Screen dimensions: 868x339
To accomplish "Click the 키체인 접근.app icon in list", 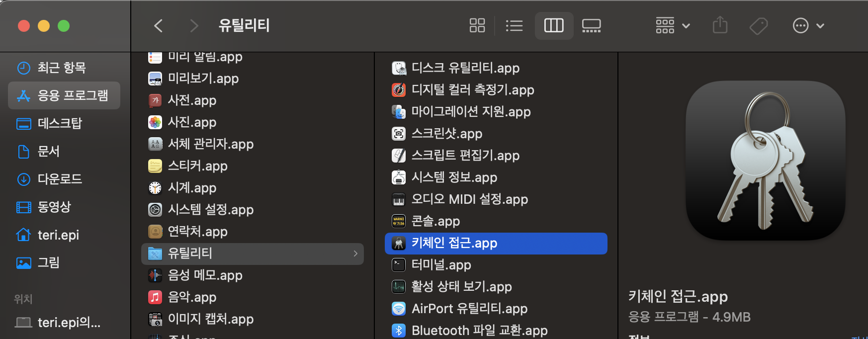I will 399,243.
